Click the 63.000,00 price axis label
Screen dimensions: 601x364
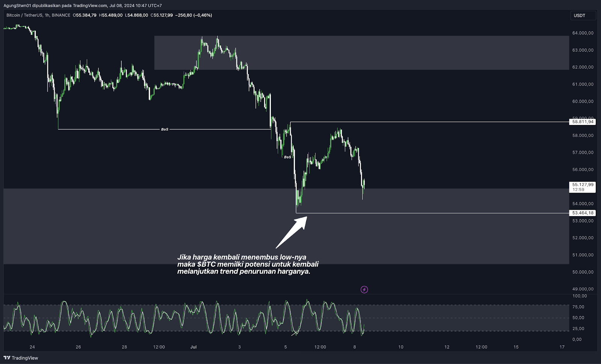coord(583,50)
